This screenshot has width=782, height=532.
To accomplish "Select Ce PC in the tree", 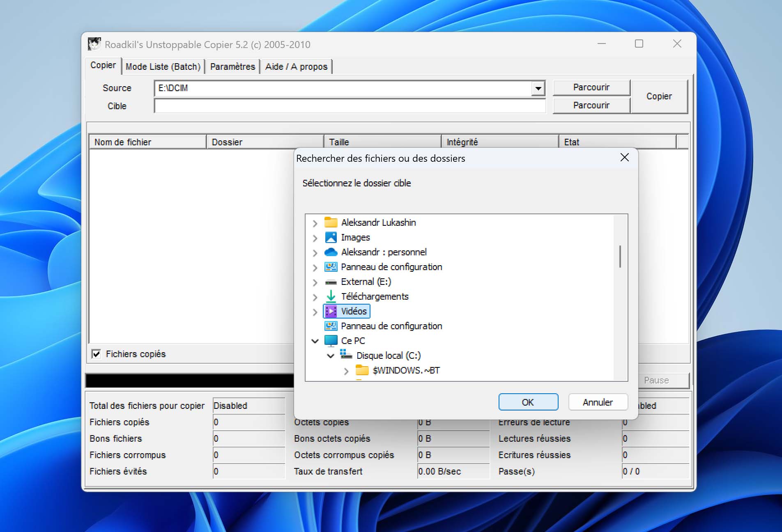I will click(353, 341).
